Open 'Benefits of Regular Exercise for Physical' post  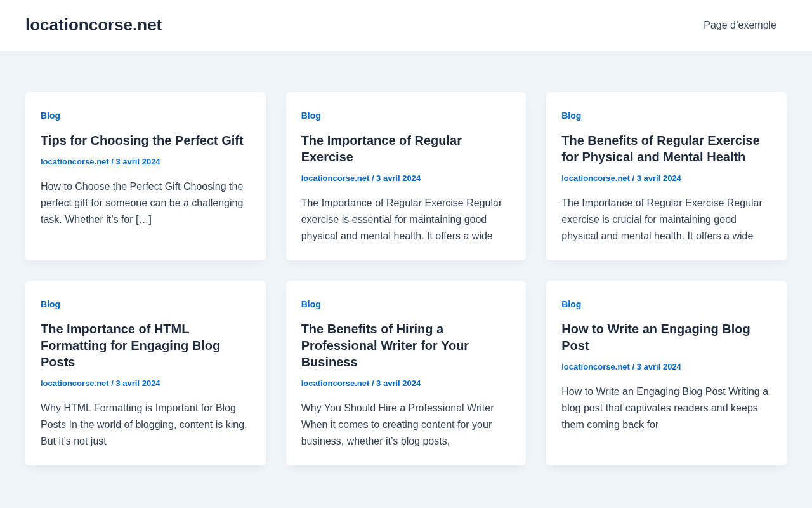pyautogui.click(x=660, y=149)
